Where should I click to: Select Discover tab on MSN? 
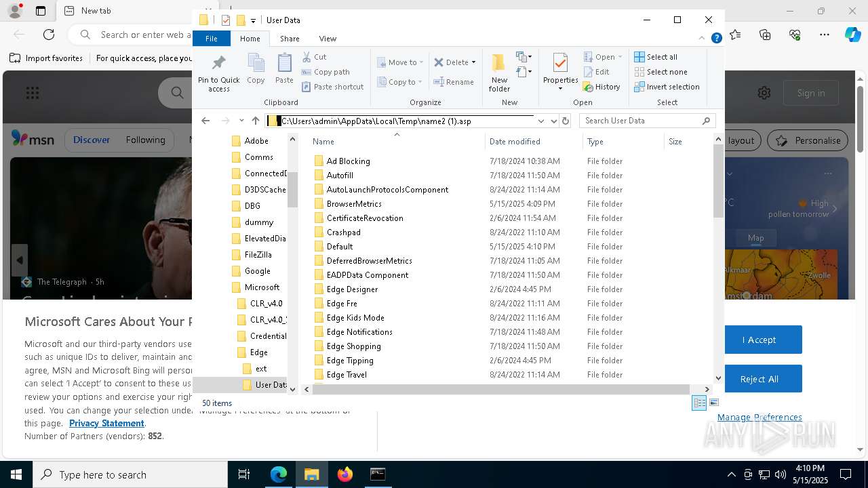92,140
